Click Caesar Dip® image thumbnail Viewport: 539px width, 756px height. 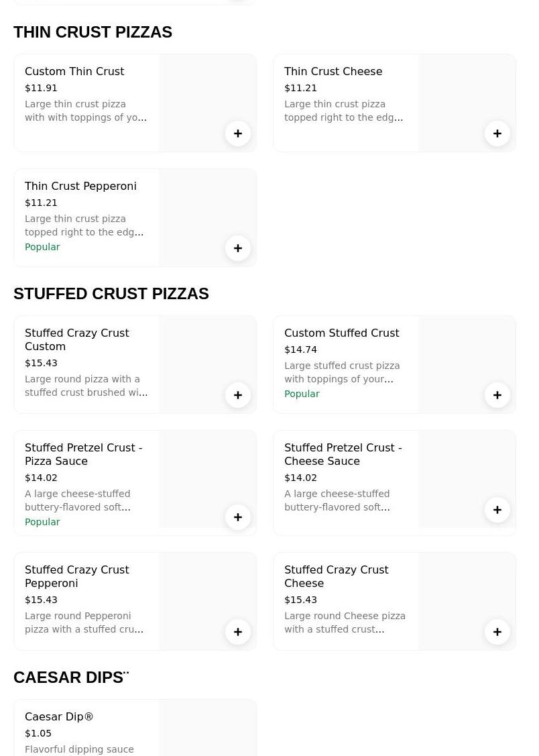tap(207, 728)
